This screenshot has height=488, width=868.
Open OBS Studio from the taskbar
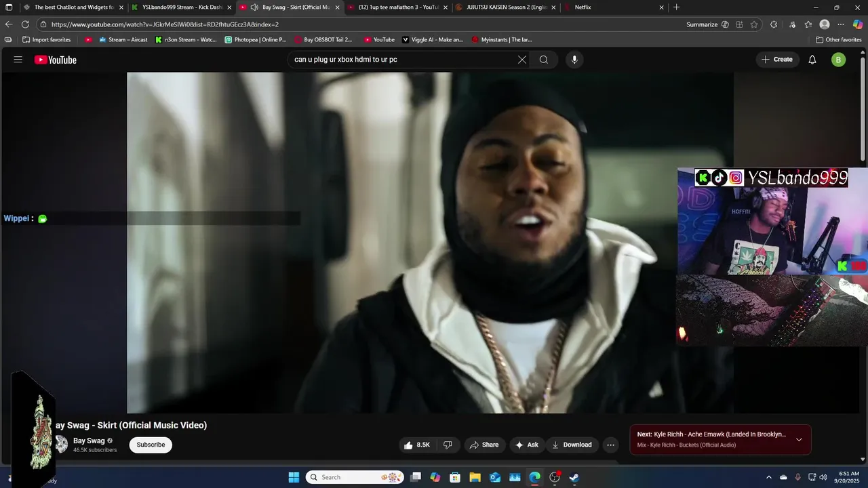click(555, 477)
